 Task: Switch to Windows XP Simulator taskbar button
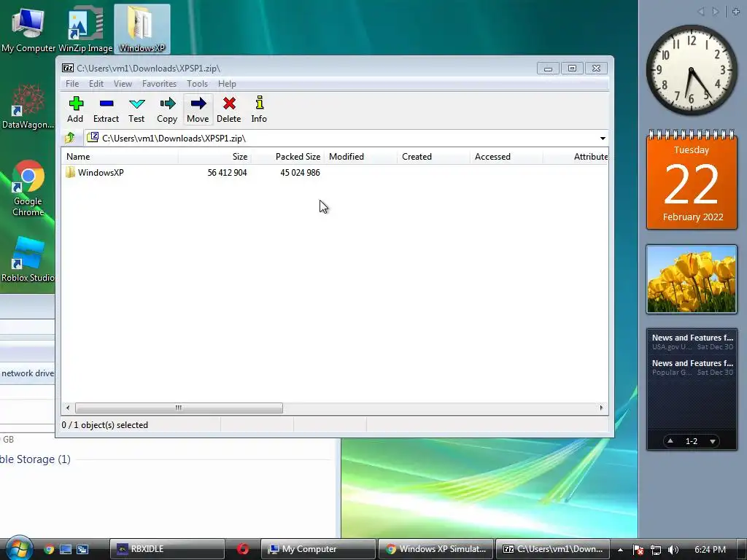pos(436,549)
